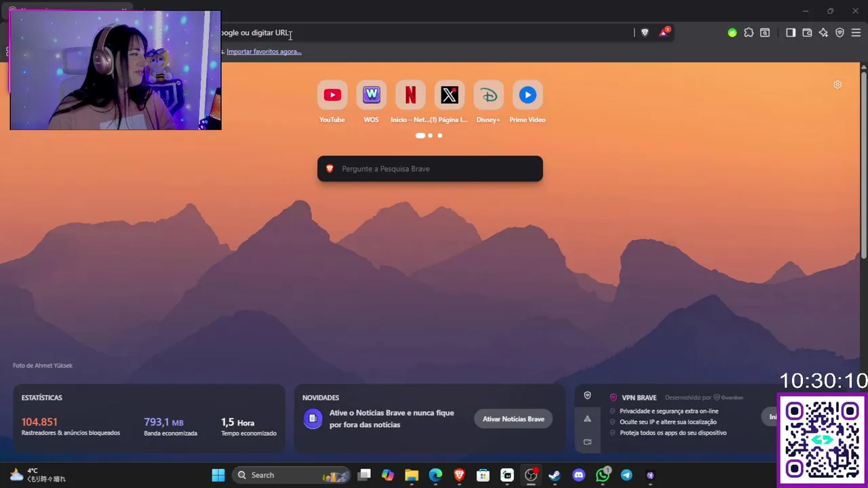Select first shortcuts page dot
The image size is (868, 488).
[420, 136]
